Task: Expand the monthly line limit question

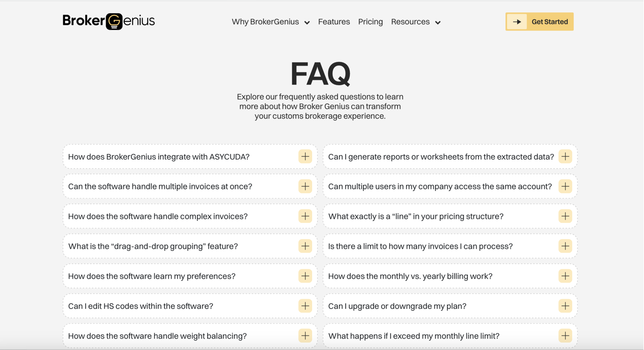Action: coord(565,336)
